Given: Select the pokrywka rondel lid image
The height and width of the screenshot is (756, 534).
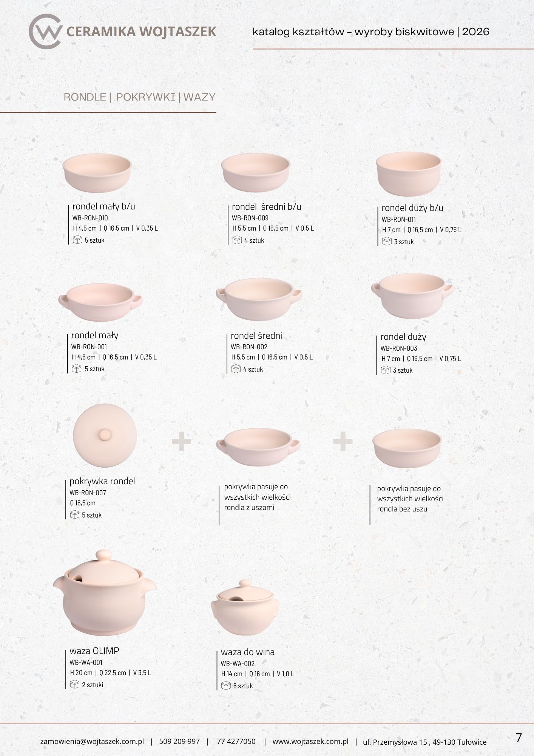Looking at the screenshot, I should 105,436.
